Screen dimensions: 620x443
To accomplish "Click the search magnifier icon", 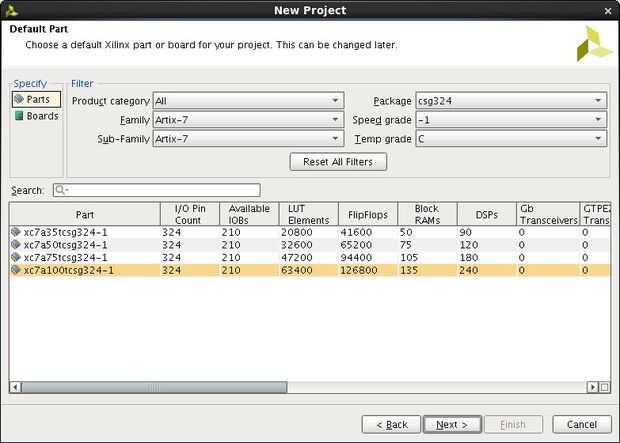I will click(60, 190).
